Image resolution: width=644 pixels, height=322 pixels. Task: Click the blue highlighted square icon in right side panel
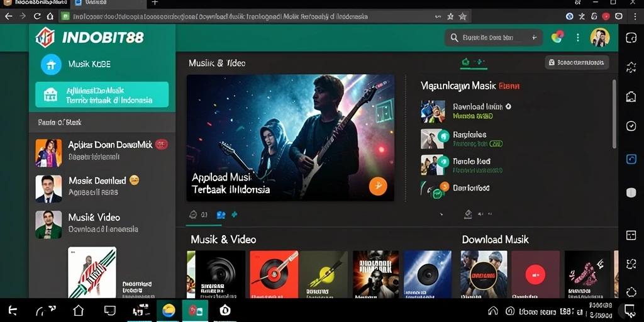tap(631, 159)
